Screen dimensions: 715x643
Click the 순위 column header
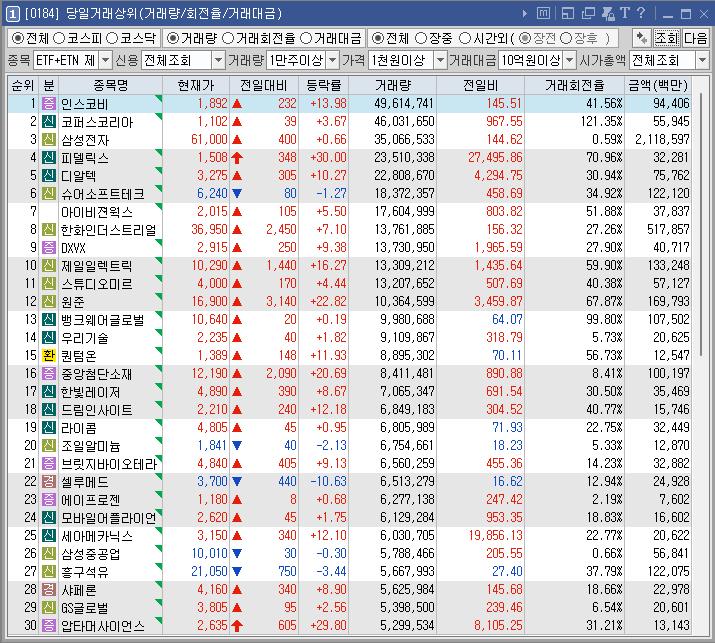[x=23, y=85]
